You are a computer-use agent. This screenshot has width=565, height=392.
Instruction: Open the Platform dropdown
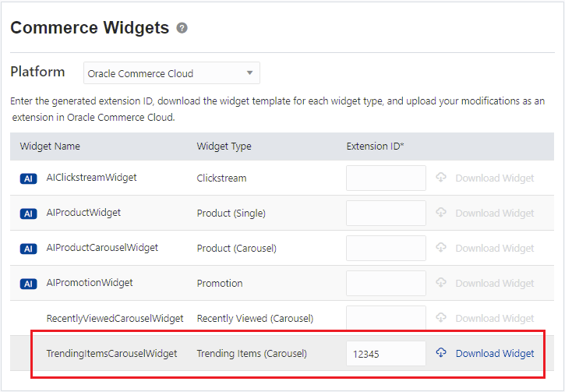pyautogui.click(x=171, y=73)
